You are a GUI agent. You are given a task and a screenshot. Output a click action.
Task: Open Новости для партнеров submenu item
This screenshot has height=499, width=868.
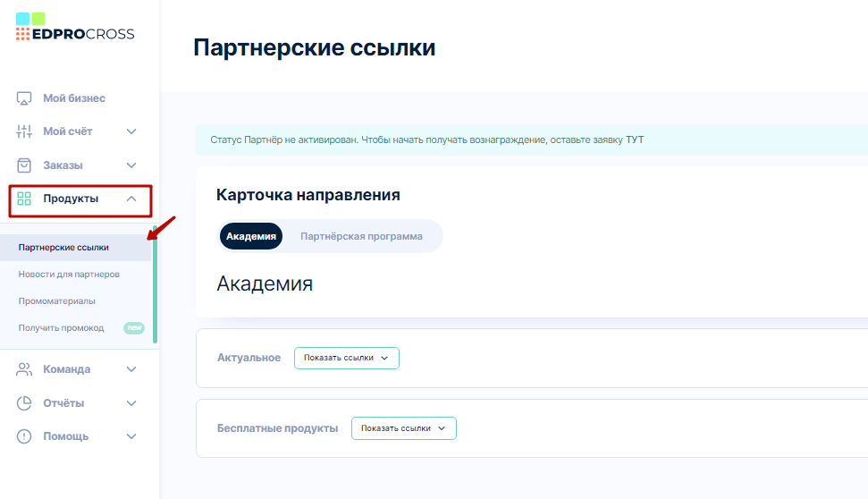coord(69,275)
